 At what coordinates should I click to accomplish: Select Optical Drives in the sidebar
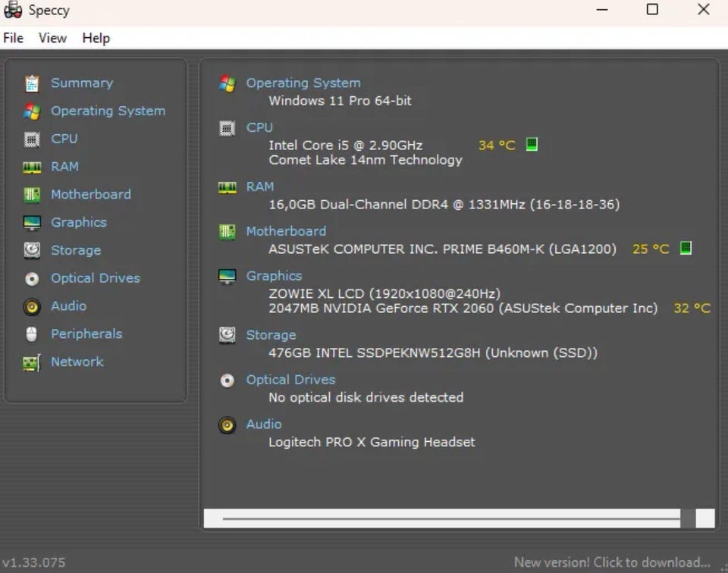point(96,278)
